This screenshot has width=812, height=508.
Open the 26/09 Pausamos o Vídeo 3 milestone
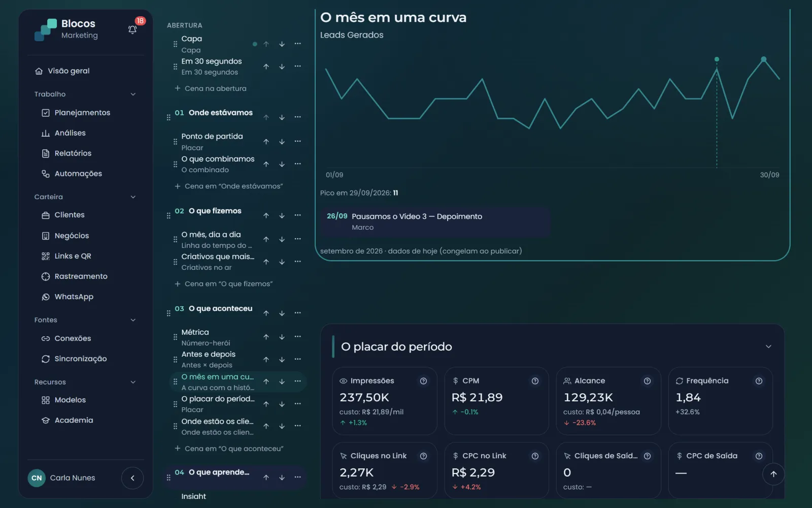(435, 222)
